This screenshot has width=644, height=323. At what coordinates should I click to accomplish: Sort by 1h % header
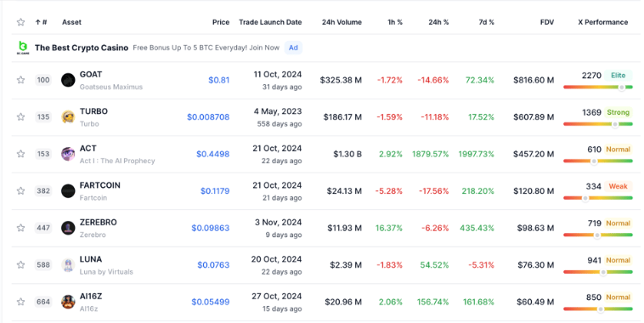coord(395,22)
